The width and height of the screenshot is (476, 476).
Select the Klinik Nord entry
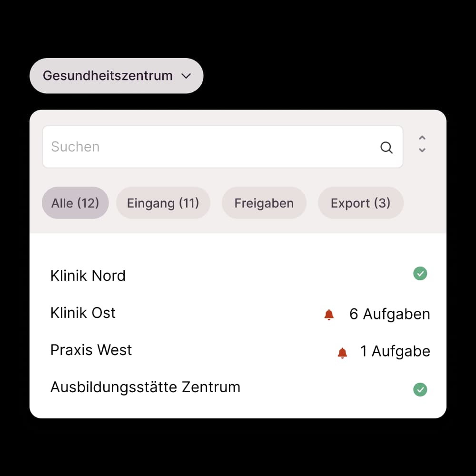pyautogui.click(x=88, y=276)
